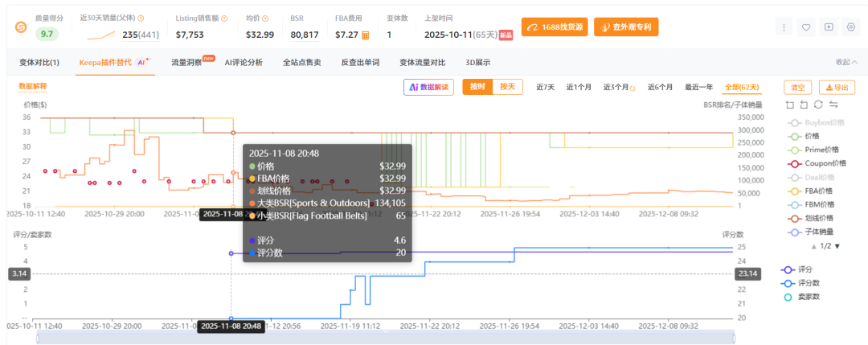
Task: Select 近6个月 time range
Action: 660,87
